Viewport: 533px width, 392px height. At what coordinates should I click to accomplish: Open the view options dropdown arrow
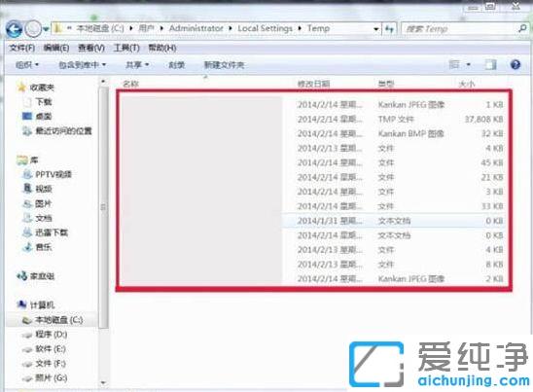tap(468, 64)
